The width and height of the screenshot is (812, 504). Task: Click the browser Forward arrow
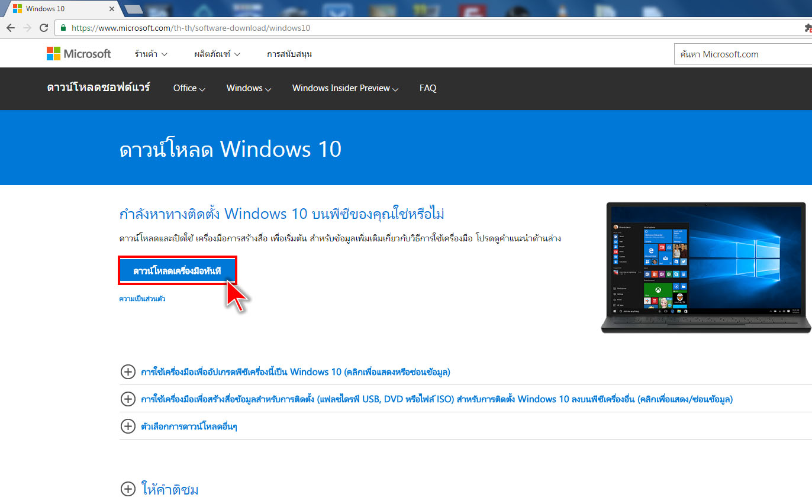tap(27, 28)
